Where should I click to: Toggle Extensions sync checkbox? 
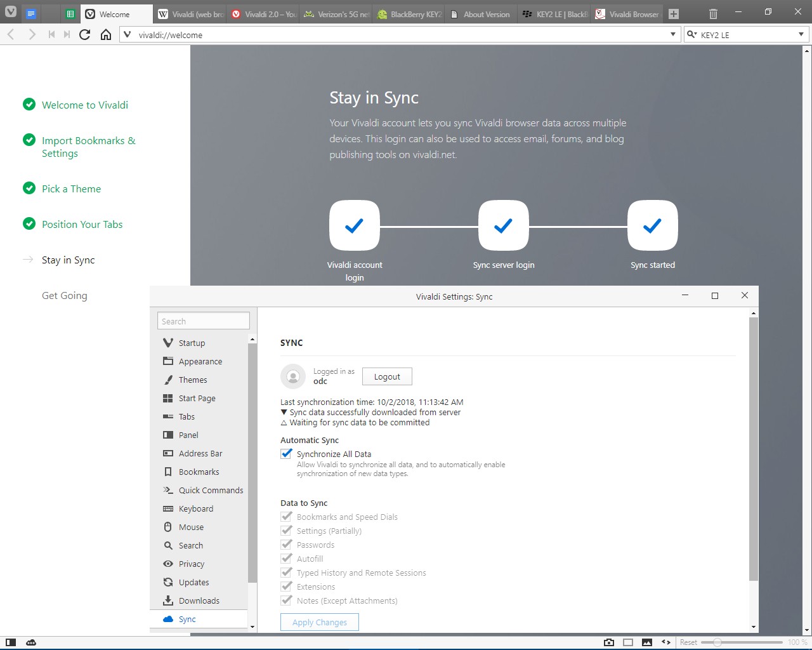coord(287,586)
